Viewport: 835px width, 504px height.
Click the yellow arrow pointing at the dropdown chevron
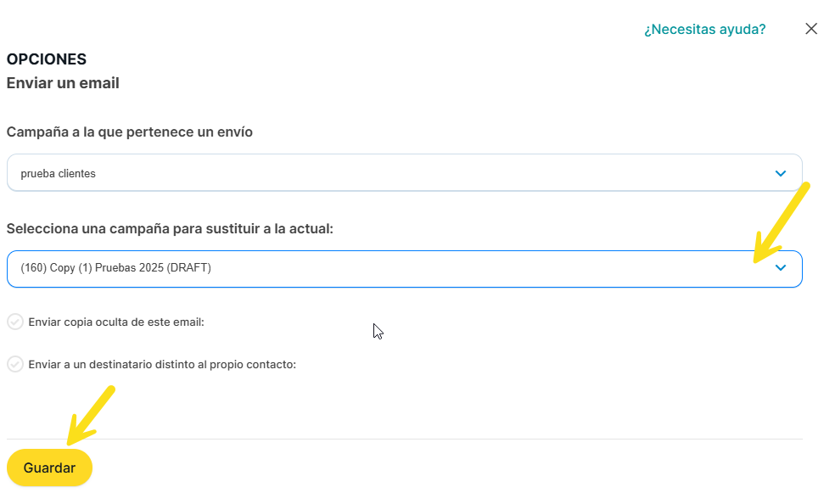pyautogui.click(x=782, y=221)
